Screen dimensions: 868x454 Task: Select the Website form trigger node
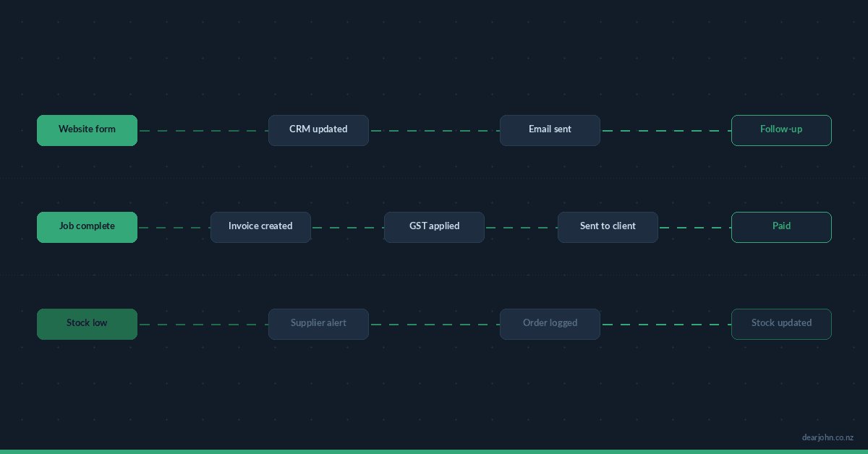pos(87,130)
